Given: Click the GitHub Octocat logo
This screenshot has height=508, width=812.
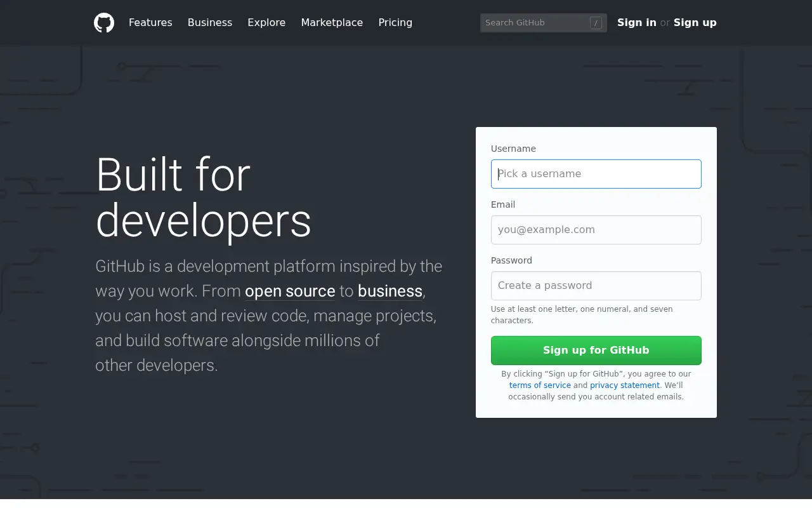Looking at the screenshot, I should click(104, 23).
